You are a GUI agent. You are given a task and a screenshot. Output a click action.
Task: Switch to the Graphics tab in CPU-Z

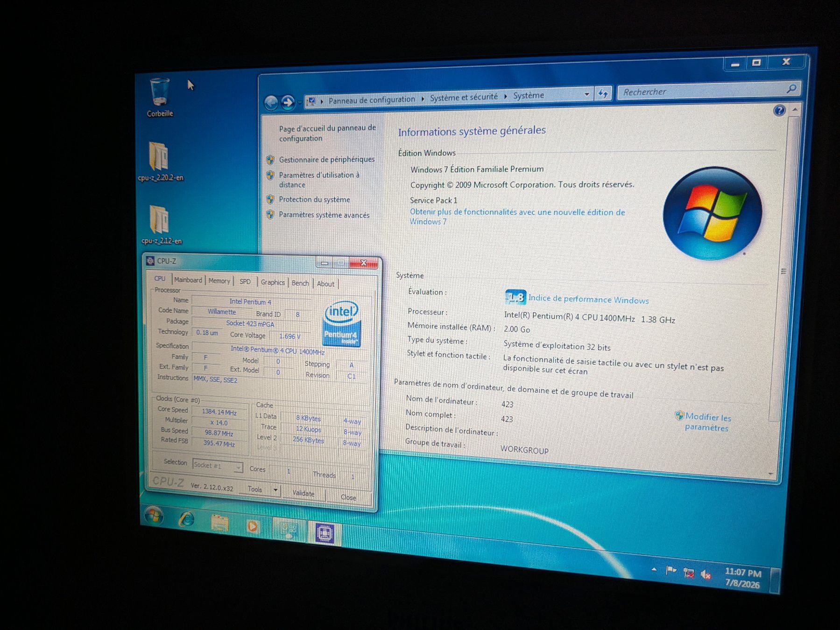[273, 282]
